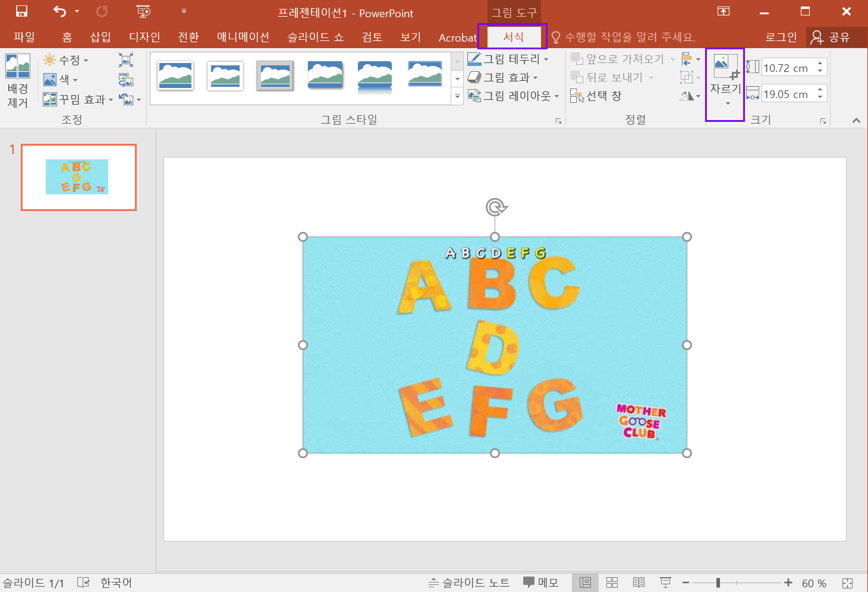Expand the Picture Styles gallery more arrow
The height and width of the screenshot is (592, 868).
point(457,96)
